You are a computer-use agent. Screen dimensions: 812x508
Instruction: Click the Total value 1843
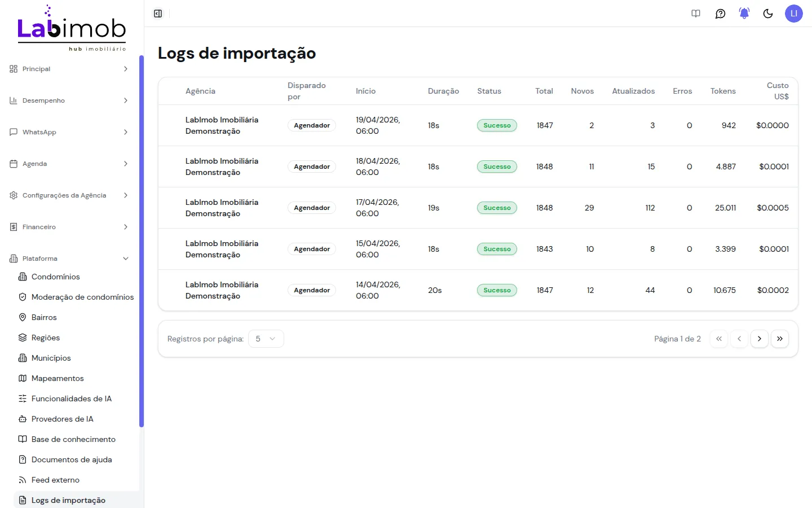tap(544, 249)
